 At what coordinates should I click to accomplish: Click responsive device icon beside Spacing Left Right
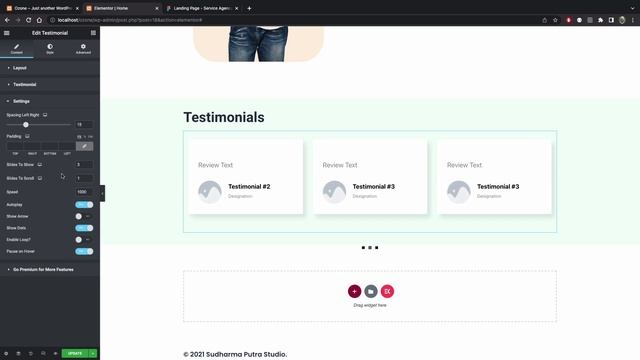pos(45,115)
